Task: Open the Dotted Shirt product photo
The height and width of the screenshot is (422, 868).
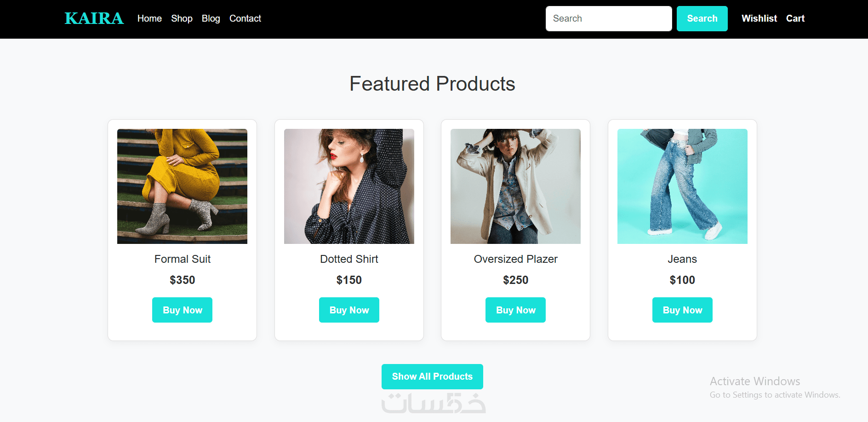Action: [x=349, y=186]
